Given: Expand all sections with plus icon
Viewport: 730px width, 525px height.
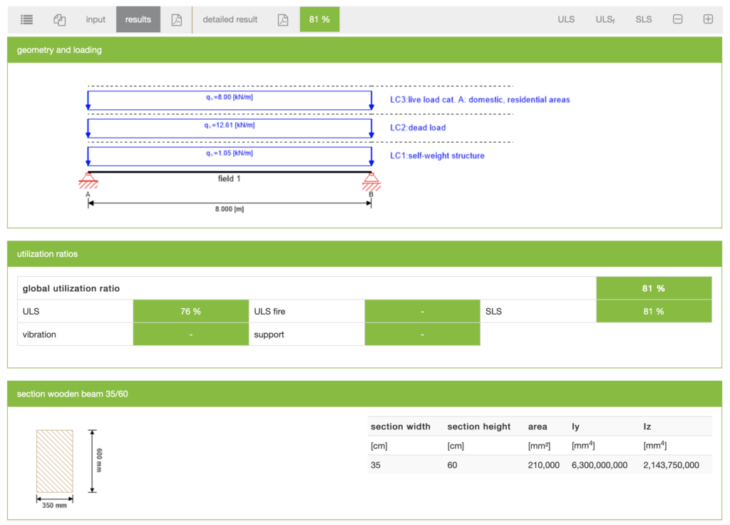Looking at the screenshot, I should pos(708,19).
